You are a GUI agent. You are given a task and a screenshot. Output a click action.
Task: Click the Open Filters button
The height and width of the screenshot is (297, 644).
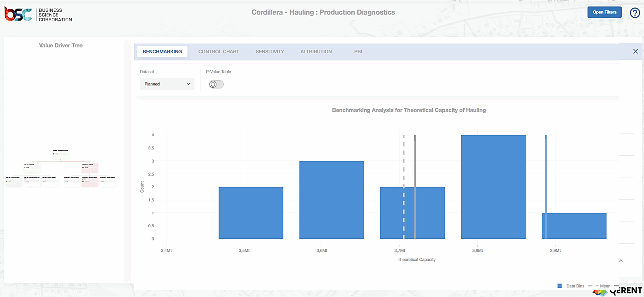click(604, 12)
